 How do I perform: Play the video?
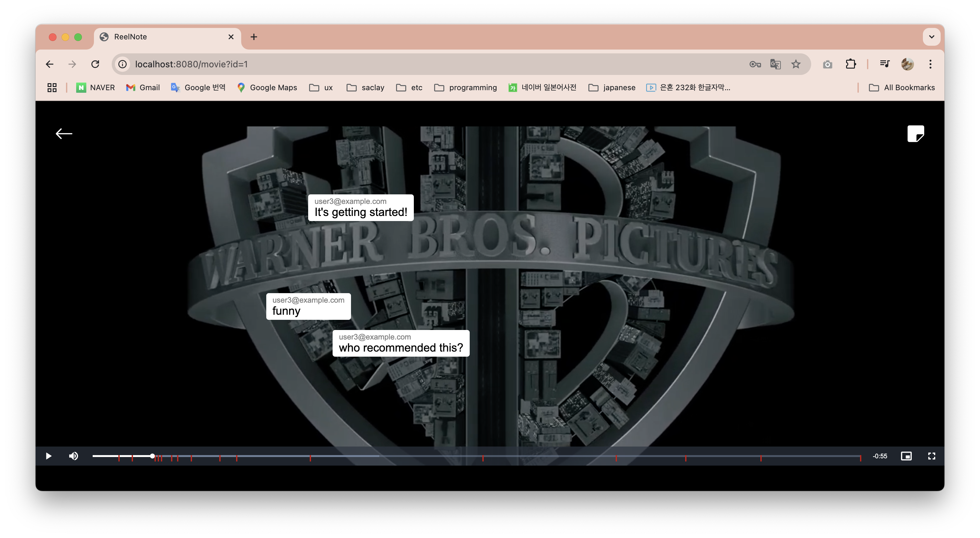(x=49, y=456)
